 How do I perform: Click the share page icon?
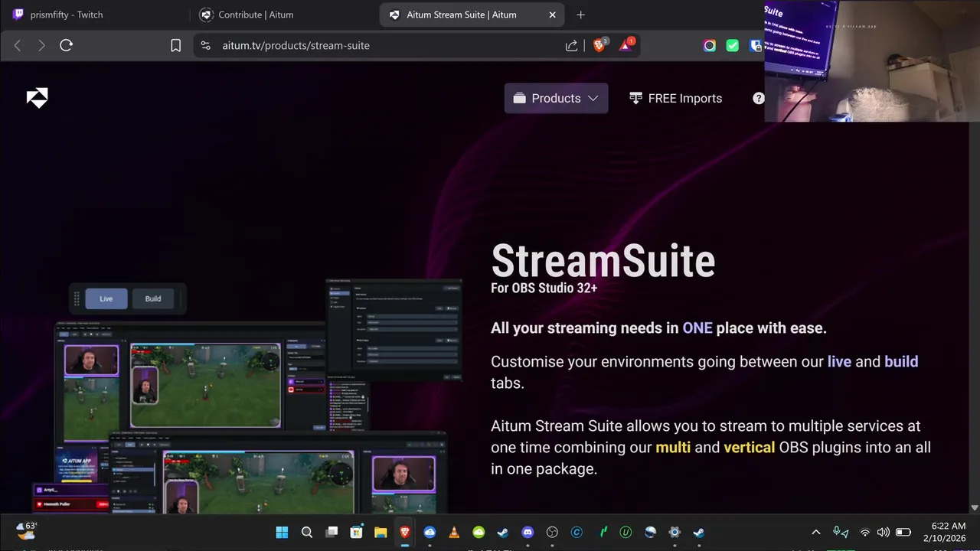click(571, 45)
